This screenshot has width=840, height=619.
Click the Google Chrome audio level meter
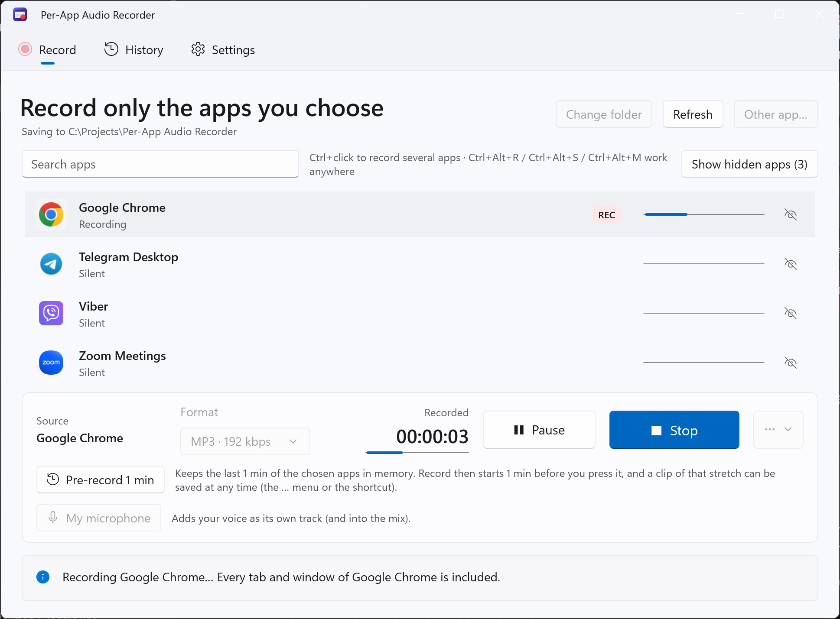(704, 214)
